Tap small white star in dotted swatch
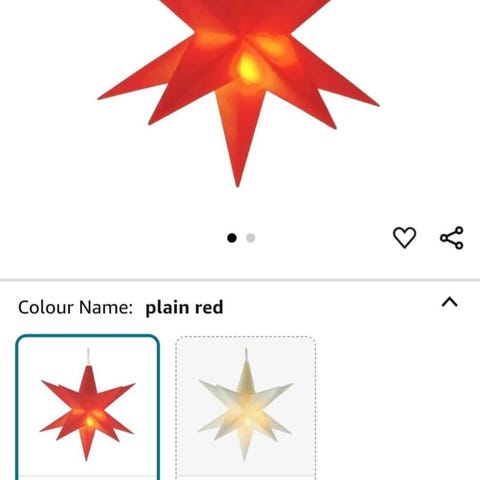480x480 pixels. coord(246,408)
